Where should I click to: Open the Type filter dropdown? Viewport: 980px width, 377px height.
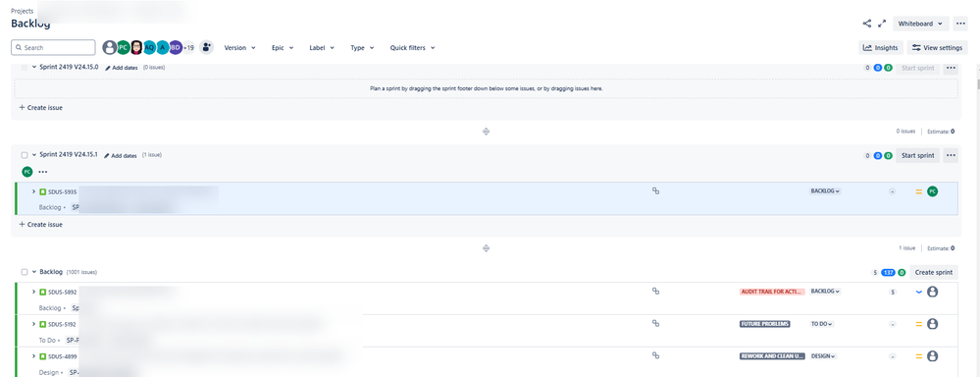(362, 47)
